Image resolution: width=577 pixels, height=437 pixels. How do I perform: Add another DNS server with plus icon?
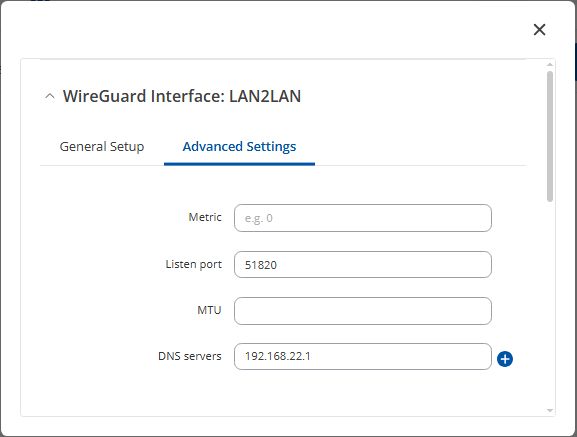[x=505, y=359]
